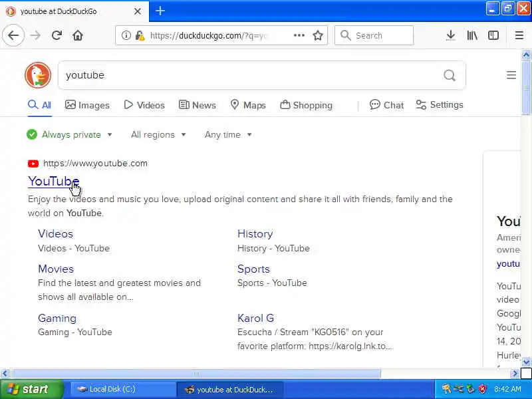This screenshot has height=399, width=532.
Task: Go back using the browser back arrow
Action: click(x=13, y=35)
